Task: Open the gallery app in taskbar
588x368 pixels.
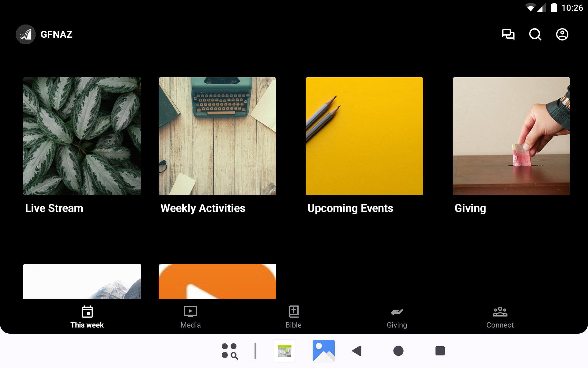Action: tap(323, 351)
